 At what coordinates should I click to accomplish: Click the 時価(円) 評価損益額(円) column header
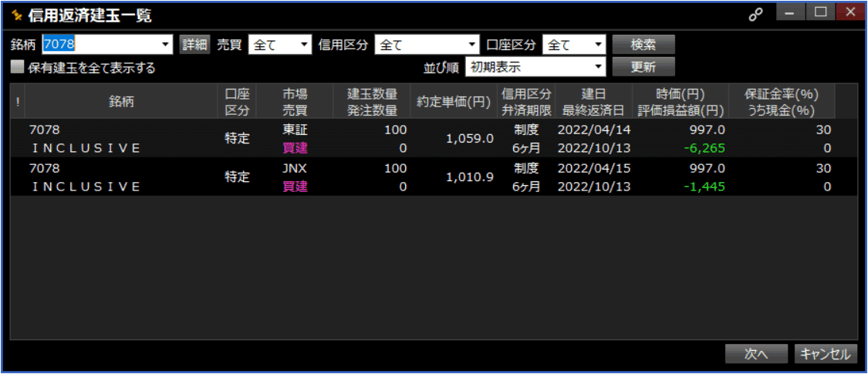[680, 101]
